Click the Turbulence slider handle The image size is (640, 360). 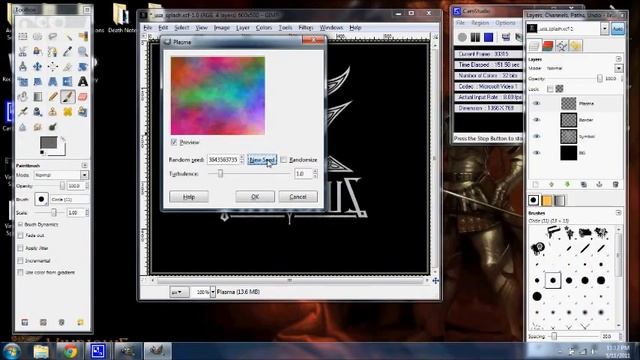(x=220, y=173)
